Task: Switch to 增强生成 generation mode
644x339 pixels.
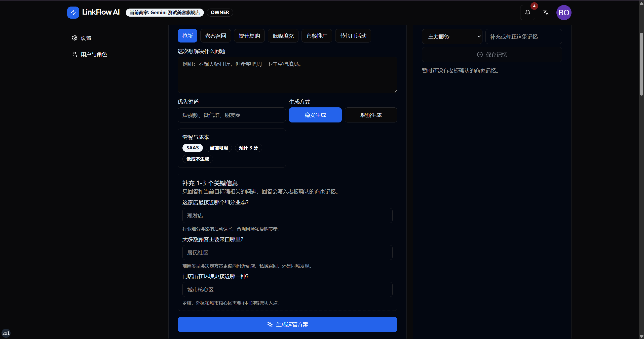Action: (371, 115)
